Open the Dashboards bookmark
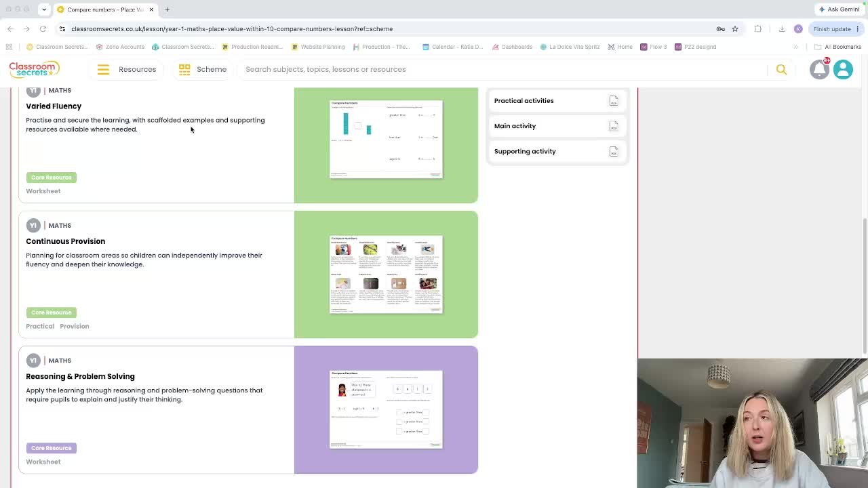 pos(512,47)
